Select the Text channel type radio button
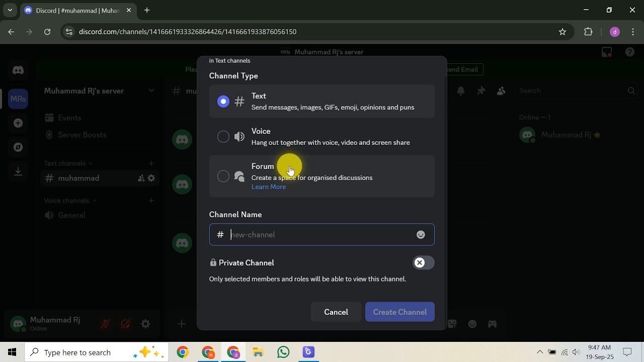The height and width of the screenshot is (362, 644). pyautogui.click(x=223, y=102)
